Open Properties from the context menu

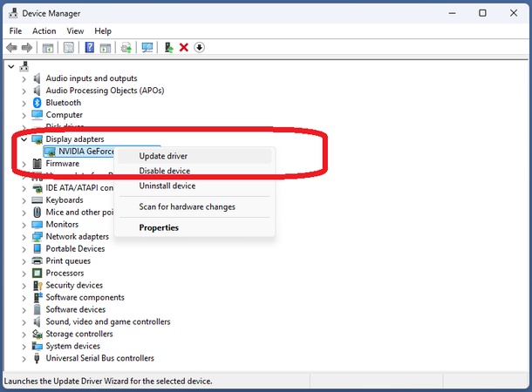[x=159, y=227]
